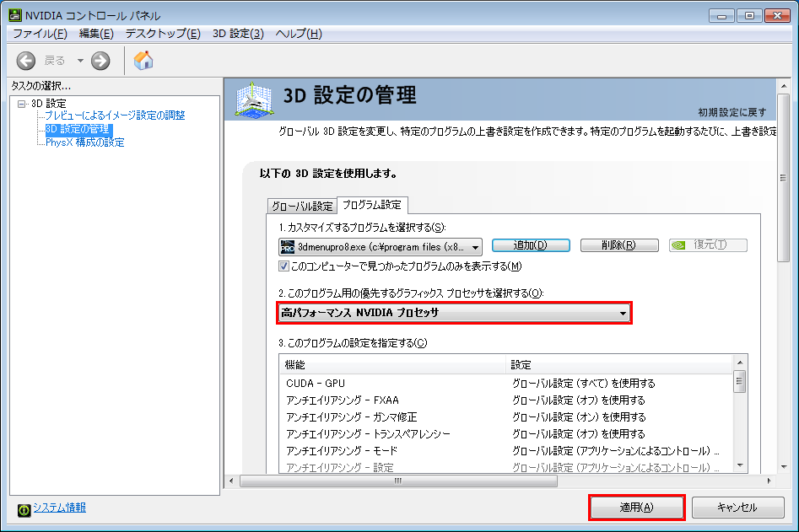Click settings list scroll up arrow

point(740,363)
